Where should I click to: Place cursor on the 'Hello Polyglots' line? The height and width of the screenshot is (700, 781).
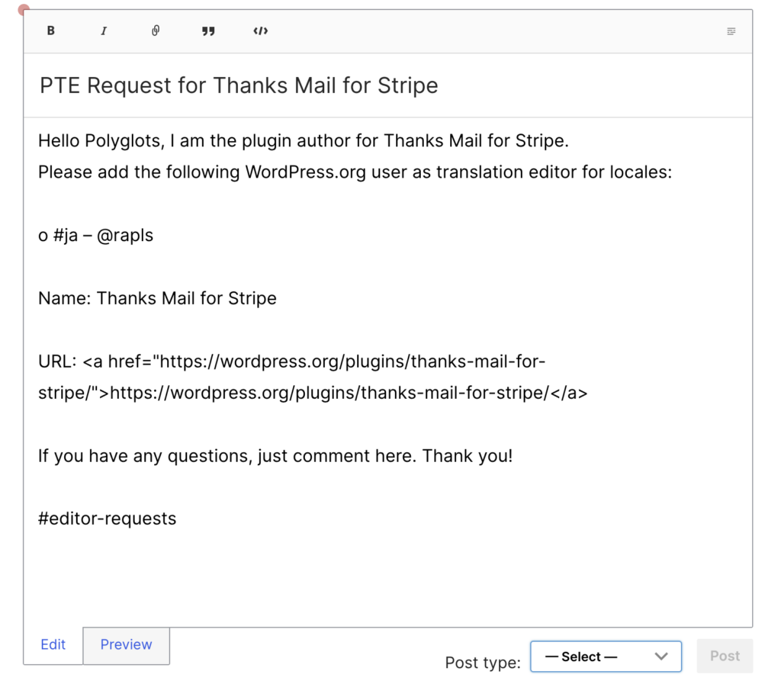[x=303, y=141]
